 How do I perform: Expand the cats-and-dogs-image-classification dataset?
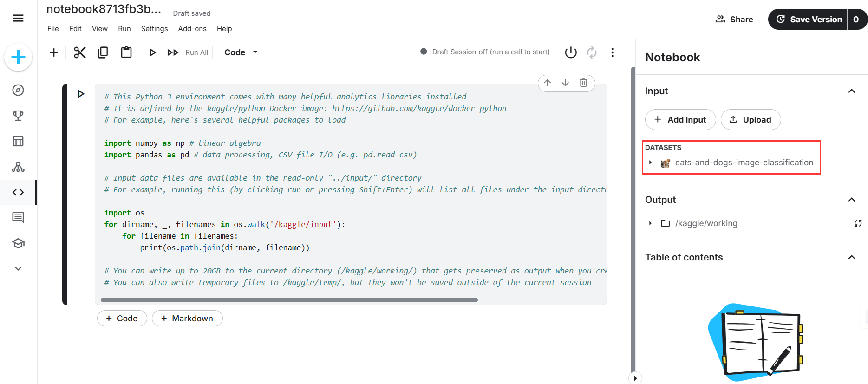pyautogui.click(x=650, y=163)
